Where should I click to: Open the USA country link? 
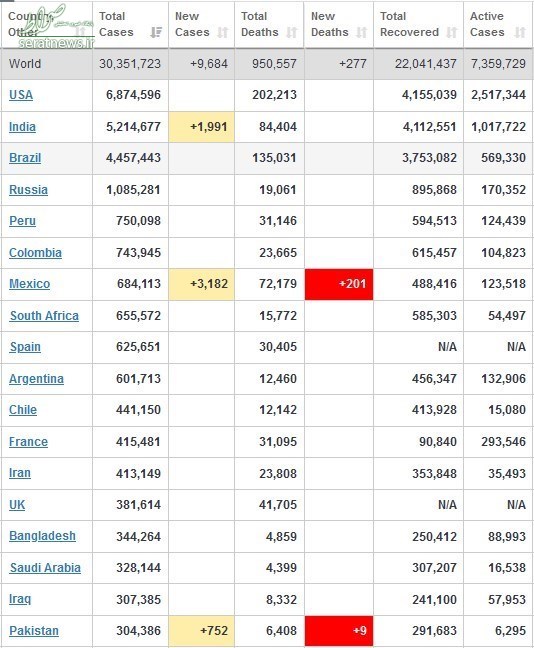pyautogui.click(x=21, y=95)
